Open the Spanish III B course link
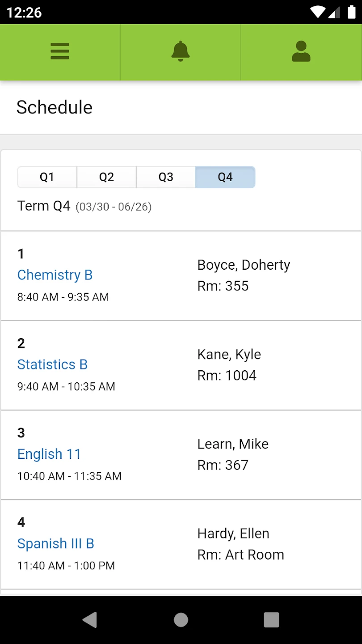 pyautogui.click(x=56, y=543)
